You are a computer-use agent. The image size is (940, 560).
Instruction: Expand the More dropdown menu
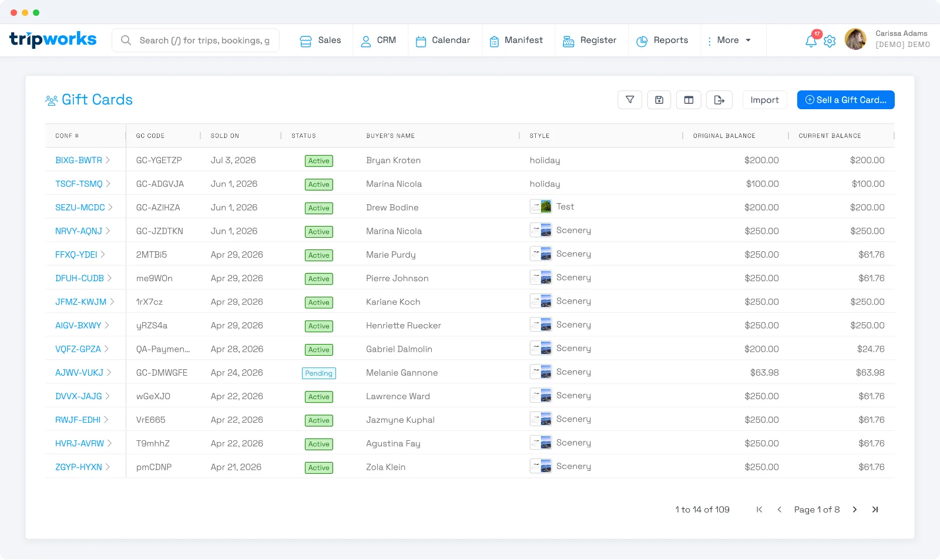click(x=728, y=41)
